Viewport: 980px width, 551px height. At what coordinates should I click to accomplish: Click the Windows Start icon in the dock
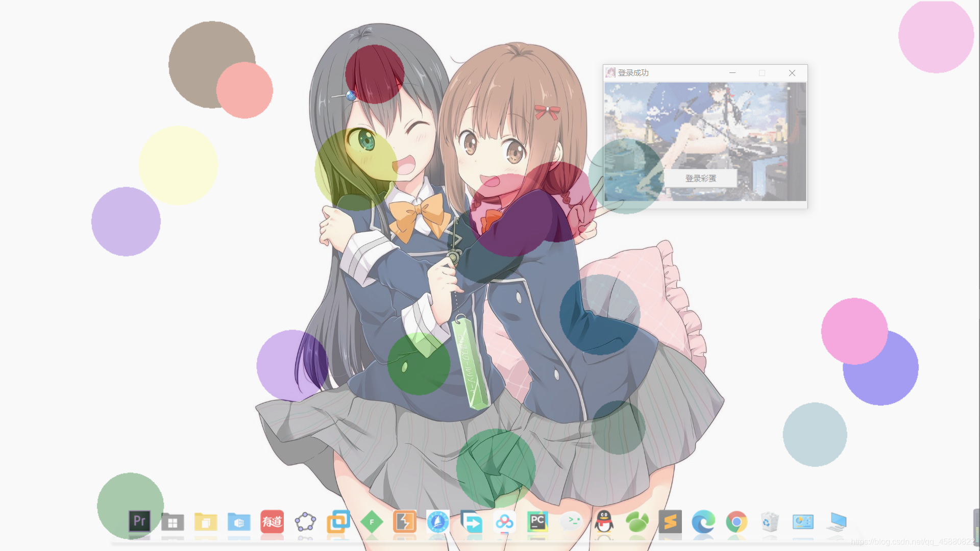click(172, 522)
